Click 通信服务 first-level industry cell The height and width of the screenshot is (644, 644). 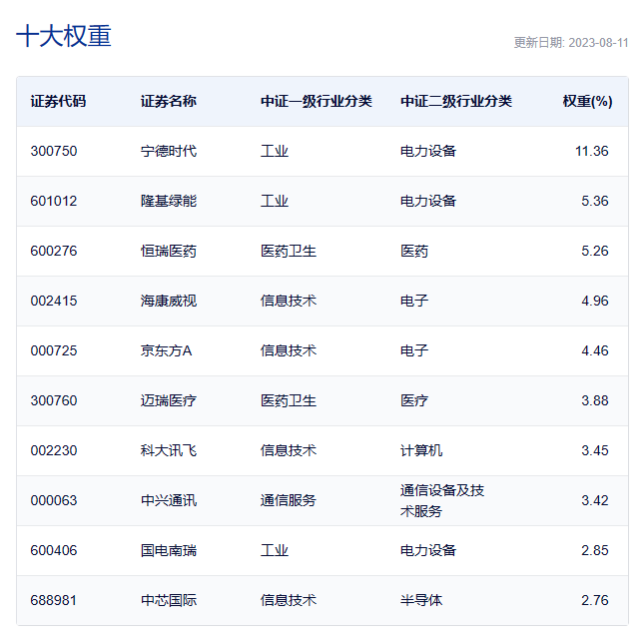(289, 500)
